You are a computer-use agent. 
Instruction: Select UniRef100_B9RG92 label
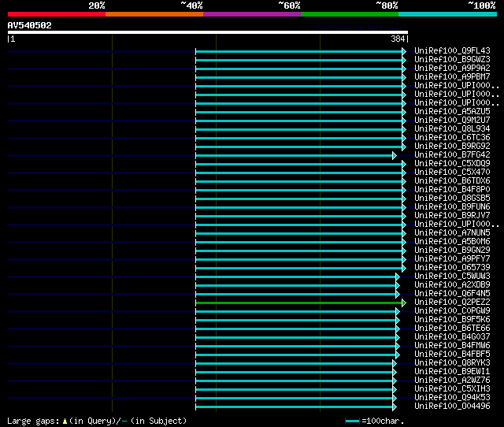(452, 147)
